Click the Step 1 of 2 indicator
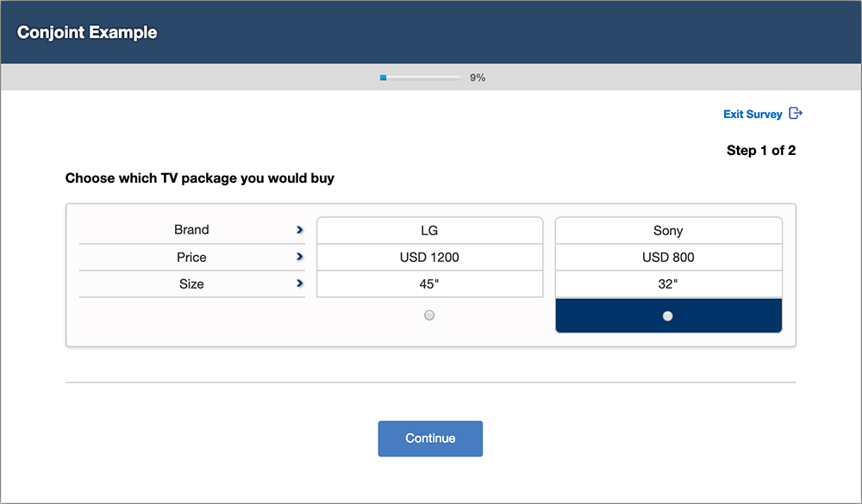This screenshot has height=504, width=862. pyautogui.click(x=760, y=151)
